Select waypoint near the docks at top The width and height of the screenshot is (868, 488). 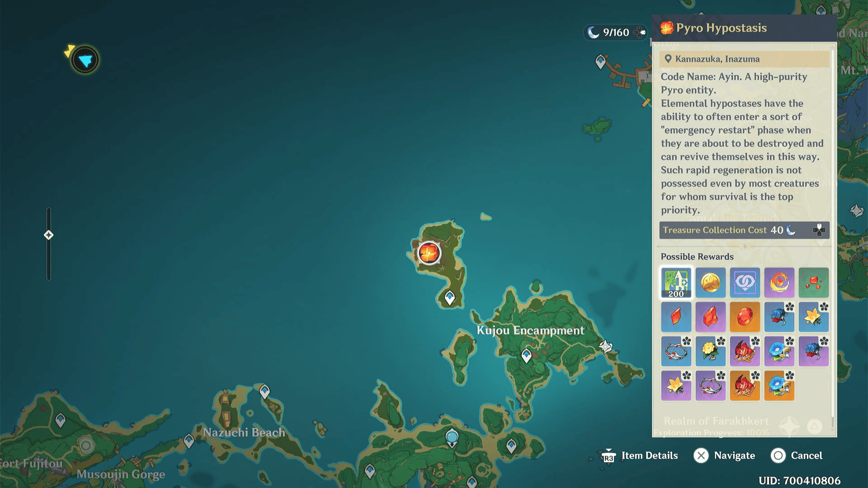pos(600,61)
